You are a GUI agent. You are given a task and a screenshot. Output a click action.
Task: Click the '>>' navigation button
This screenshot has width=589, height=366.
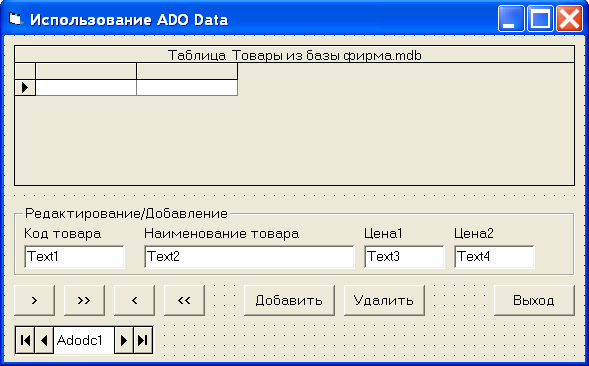point(84,300)
